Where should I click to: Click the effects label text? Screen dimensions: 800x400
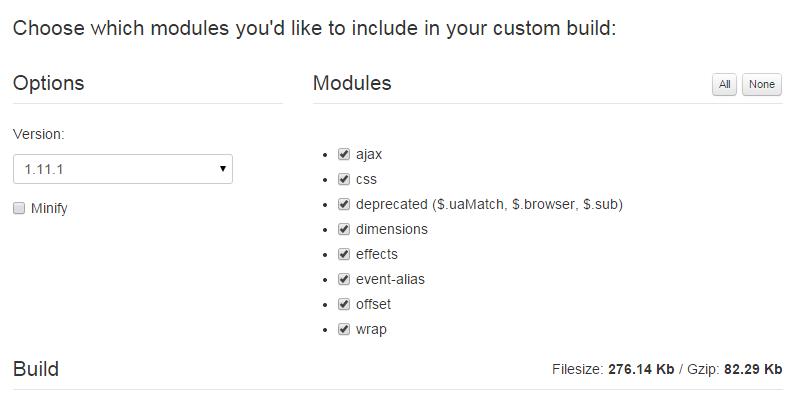[377, 254]
